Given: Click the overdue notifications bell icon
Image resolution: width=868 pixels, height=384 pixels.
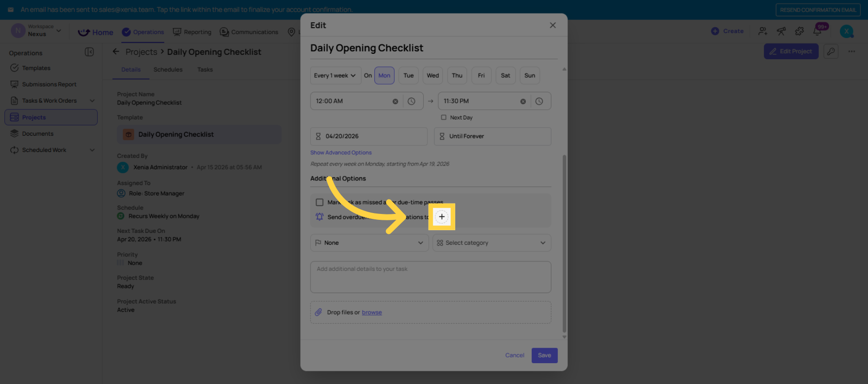Looking at the screenshot, I should click(x=320, y=217).
